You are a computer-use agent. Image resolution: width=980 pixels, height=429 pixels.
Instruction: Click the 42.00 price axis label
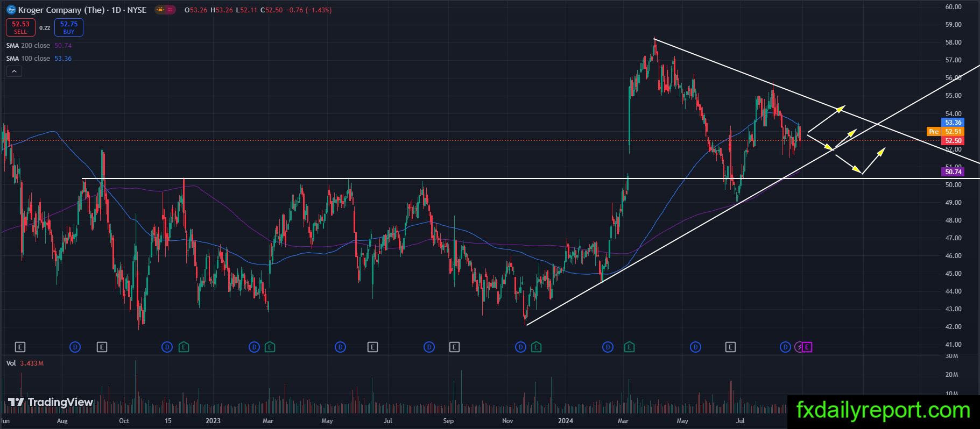tap(953, 327)
